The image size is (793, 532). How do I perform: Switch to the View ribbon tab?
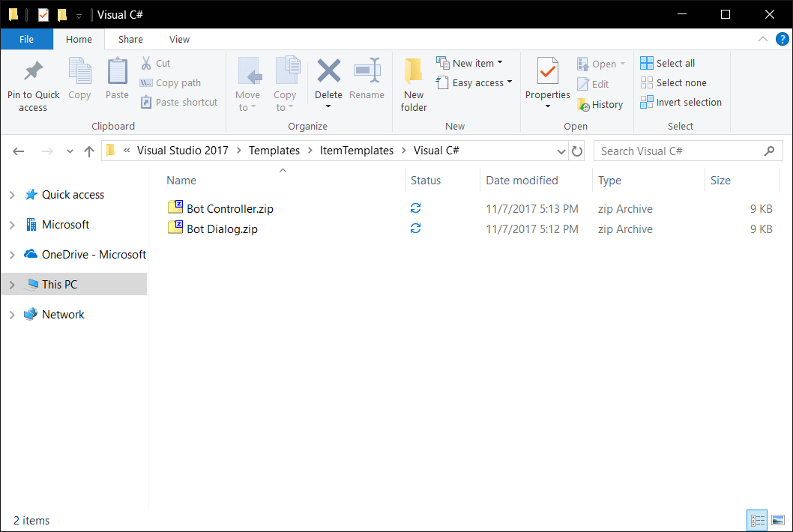pyautogui.click(x=179, y=40)
